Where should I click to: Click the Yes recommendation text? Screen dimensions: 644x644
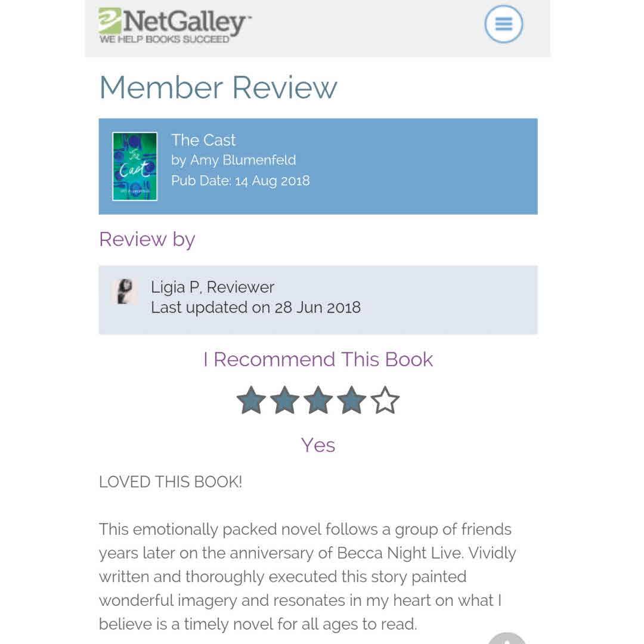318,445
